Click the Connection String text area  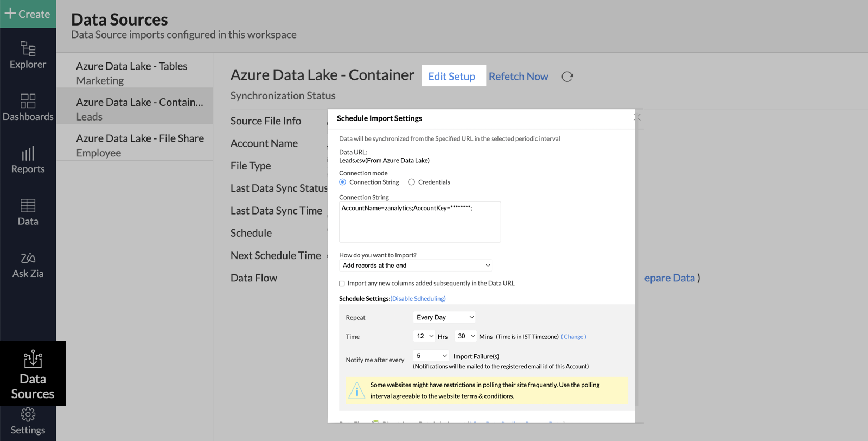[x=419, y=222]
